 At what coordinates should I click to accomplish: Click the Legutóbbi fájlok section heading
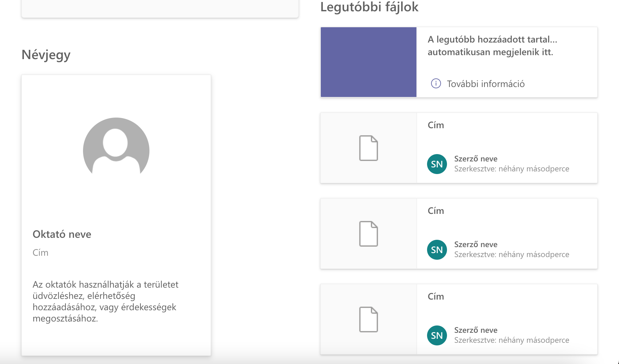click(x=369, y=7)
